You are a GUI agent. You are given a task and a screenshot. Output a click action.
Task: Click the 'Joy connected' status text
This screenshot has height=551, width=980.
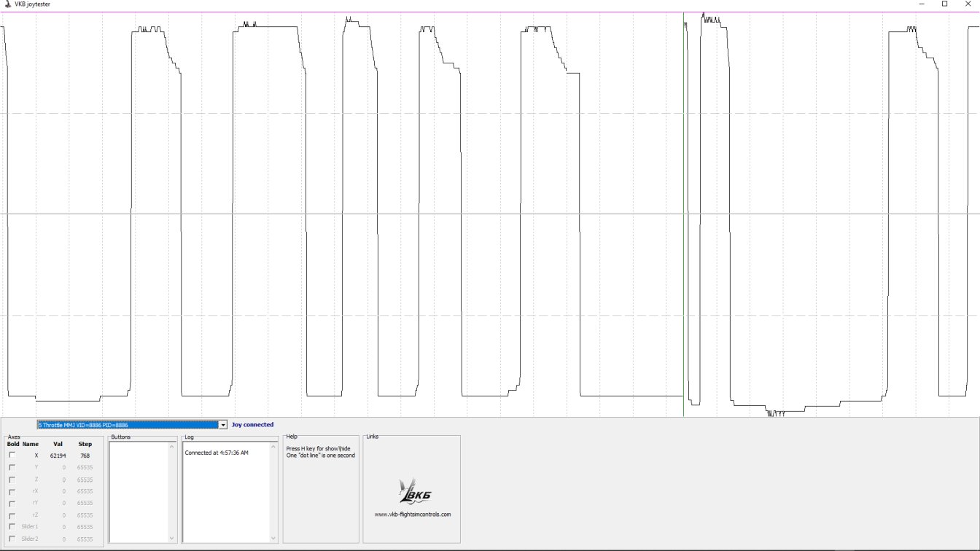pos(252,425)
